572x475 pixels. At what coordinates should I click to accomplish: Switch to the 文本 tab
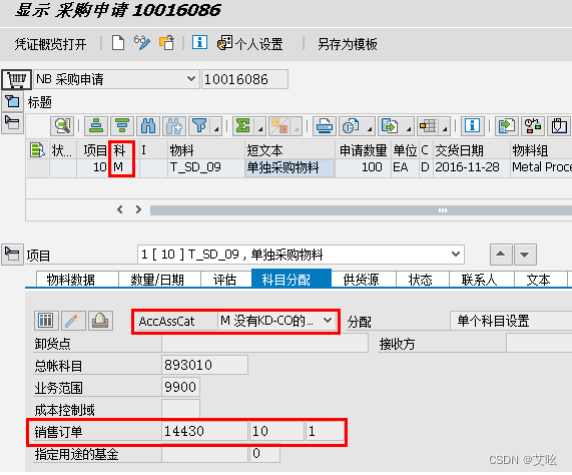pos(540,279)
